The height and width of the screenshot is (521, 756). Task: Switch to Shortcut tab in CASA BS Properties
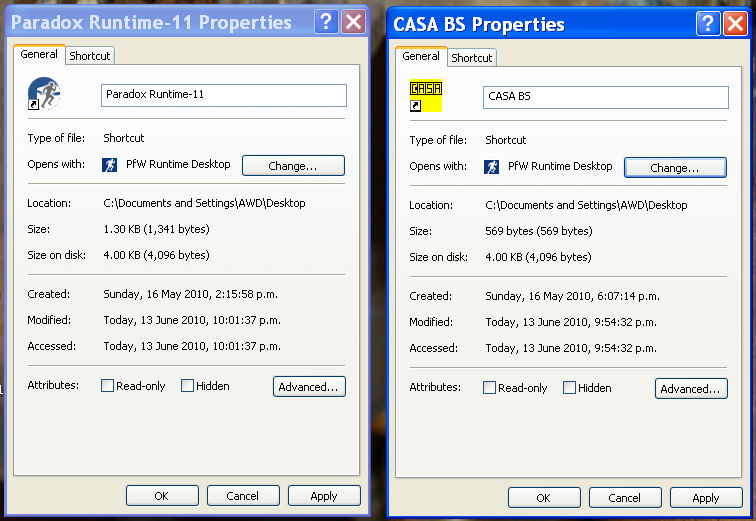click(x=472, y=58)
